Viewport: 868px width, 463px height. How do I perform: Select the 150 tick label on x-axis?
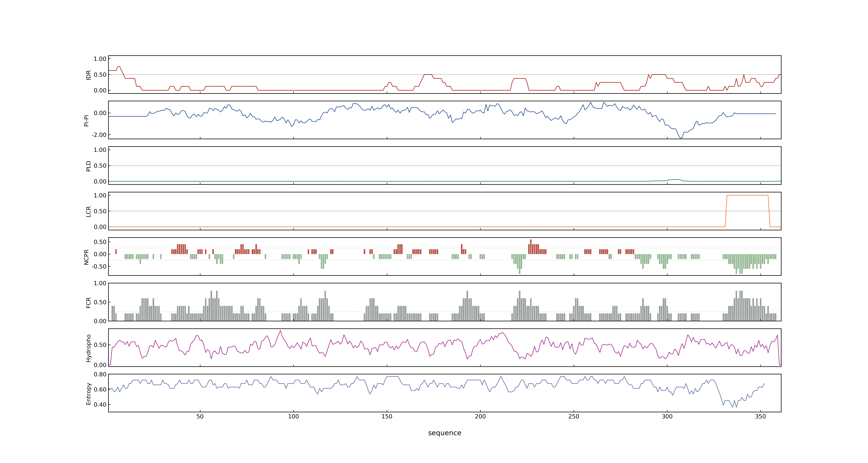(387, 416)
